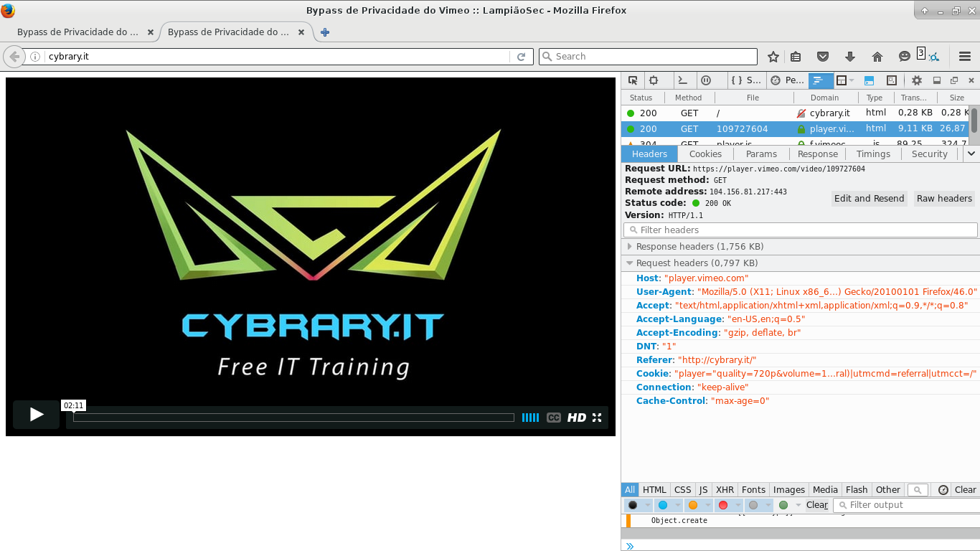Show site identity info icon
Image resolution: width=980 pixels, height=551 pixels.
point(34,57)
